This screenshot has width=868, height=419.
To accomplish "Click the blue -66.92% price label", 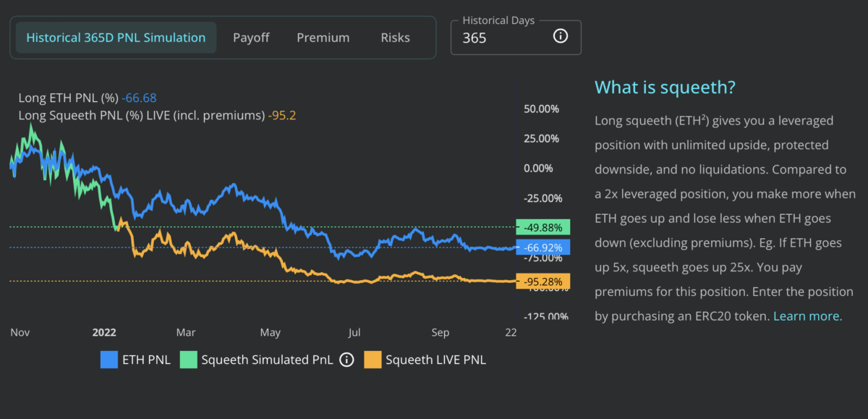I will coord(543,247).
